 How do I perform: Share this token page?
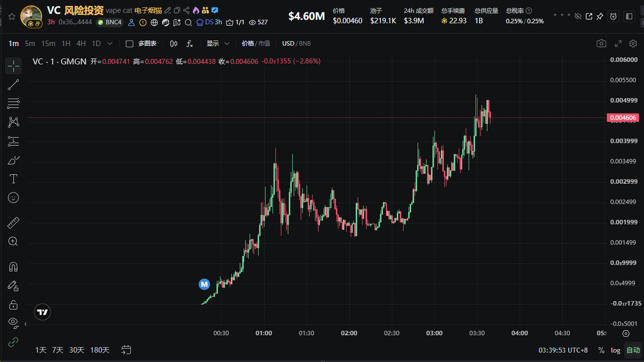pos(186,10)
